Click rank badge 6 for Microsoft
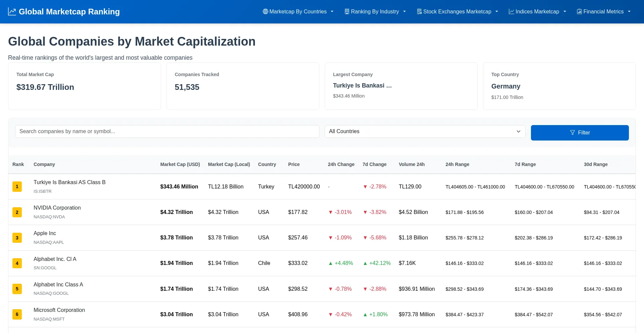 (x=17, y=314)
